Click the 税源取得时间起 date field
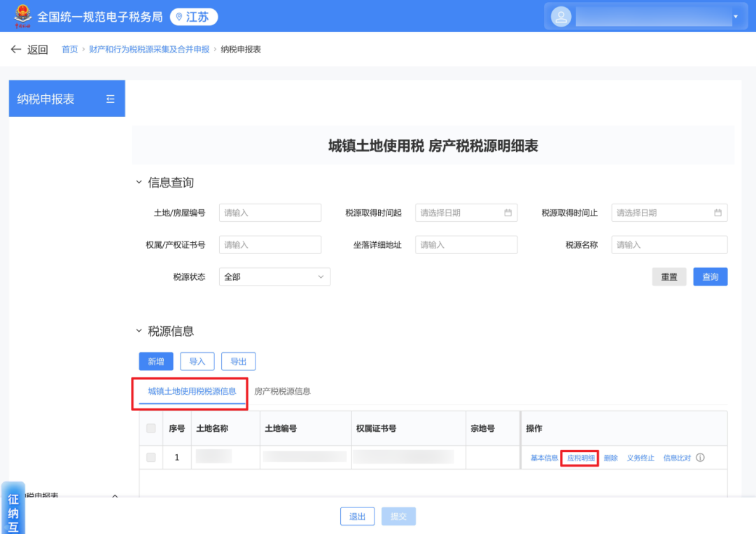This screenshot has height=534, width=756. click(466, 213)
